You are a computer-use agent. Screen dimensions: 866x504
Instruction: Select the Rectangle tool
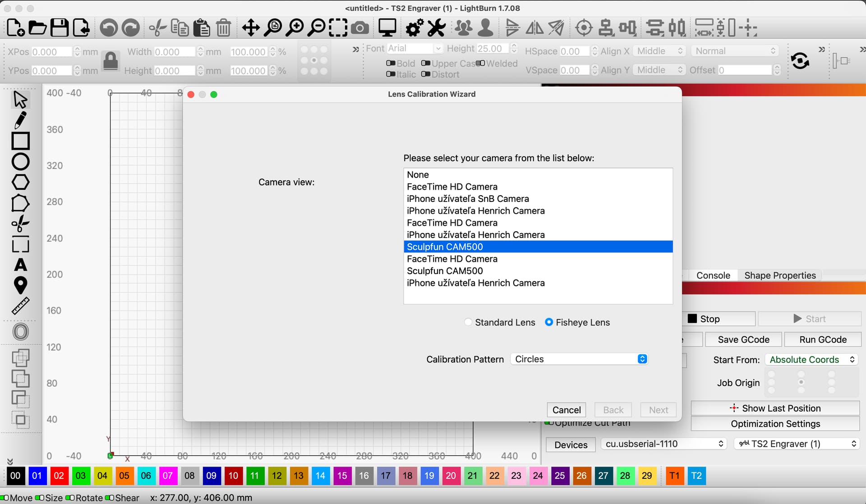point(20,141)
